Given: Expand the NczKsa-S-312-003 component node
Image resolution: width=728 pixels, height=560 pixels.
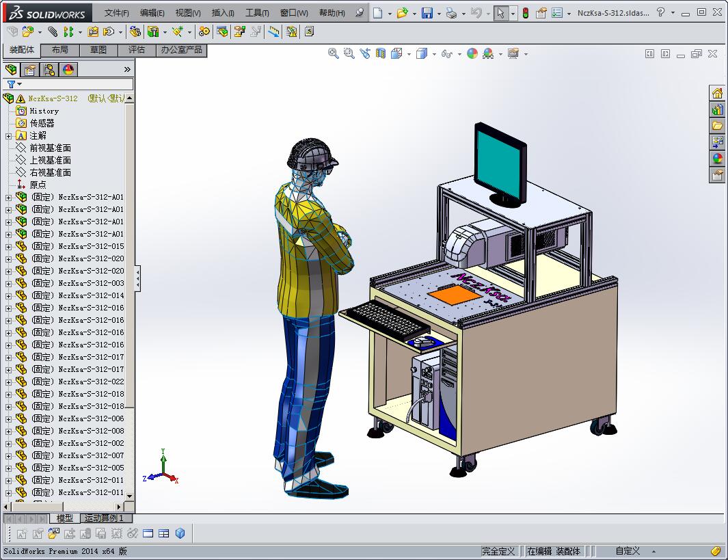Looking at the screenshot, I should pos(8,284).
